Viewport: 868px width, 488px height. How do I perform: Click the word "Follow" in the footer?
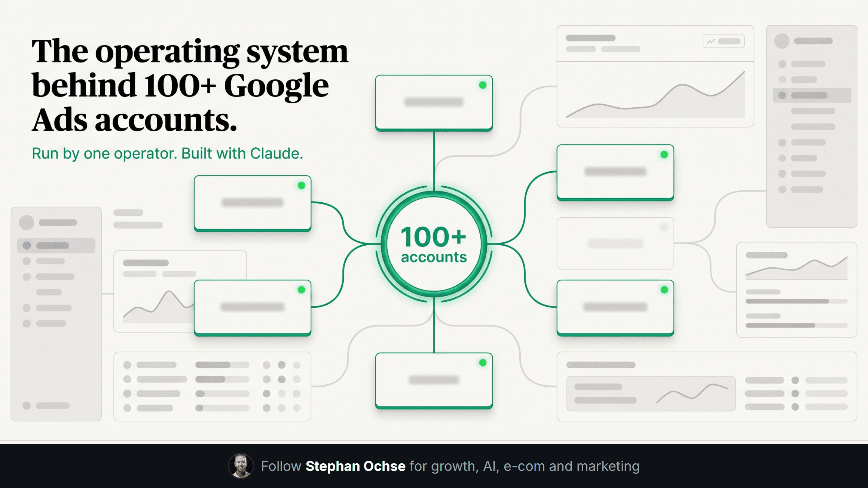click(281, 466)
